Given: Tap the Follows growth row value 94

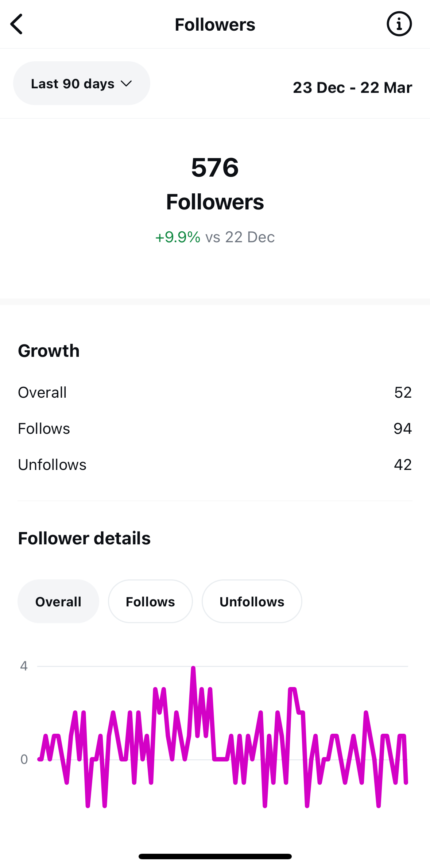Looking at the screenshot, I should click(x=402, y=429).
